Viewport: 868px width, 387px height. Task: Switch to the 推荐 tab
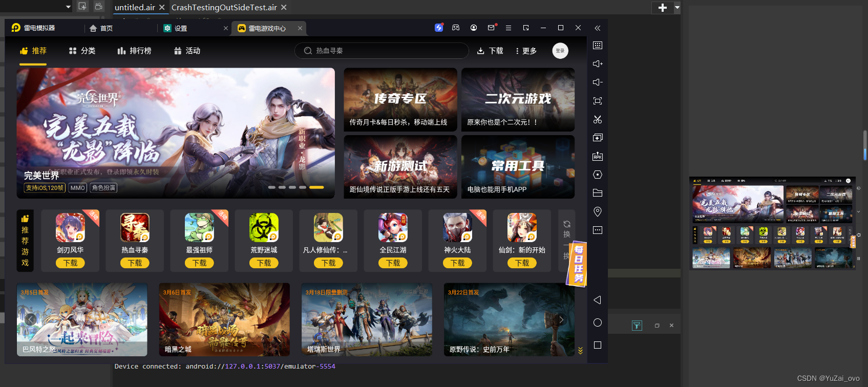tap(33, 51)
